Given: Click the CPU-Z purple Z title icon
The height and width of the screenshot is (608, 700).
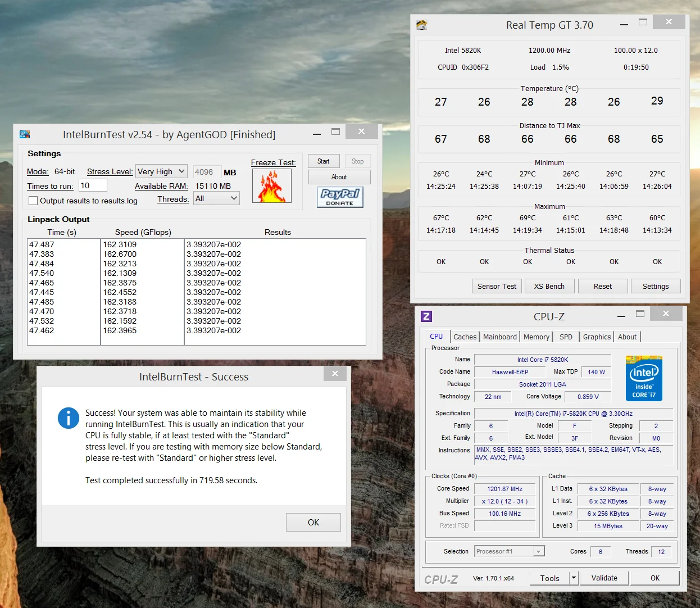Looking at the screenshot, I should [x=426, y=316].
